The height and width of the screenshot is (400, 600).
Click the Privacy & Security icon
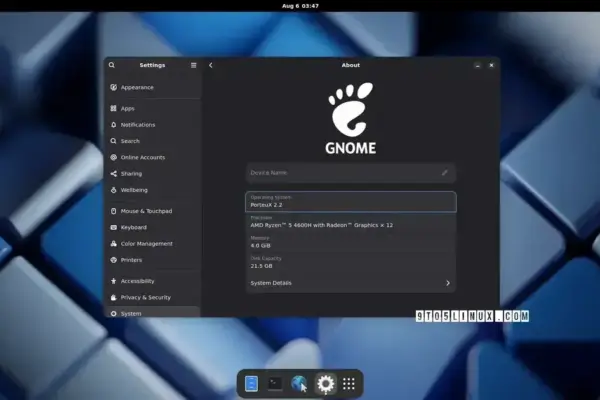click(114, 297)
